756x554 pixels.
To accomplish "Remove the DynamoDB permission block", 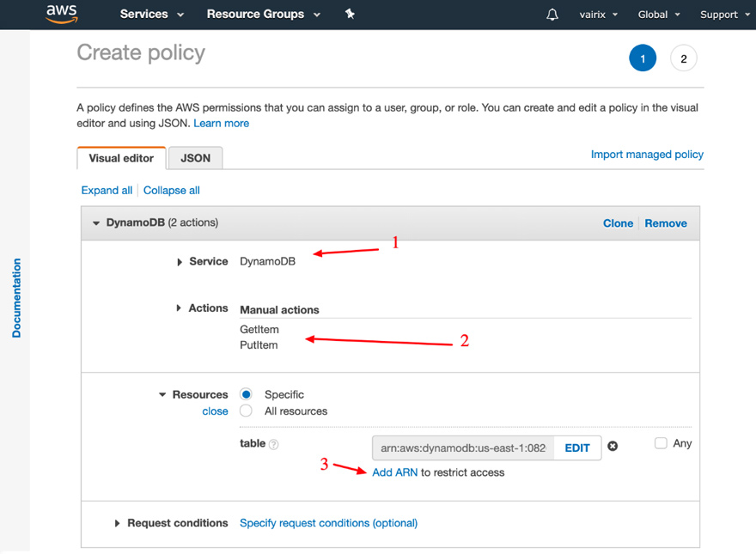I will (x=666, y=223).
